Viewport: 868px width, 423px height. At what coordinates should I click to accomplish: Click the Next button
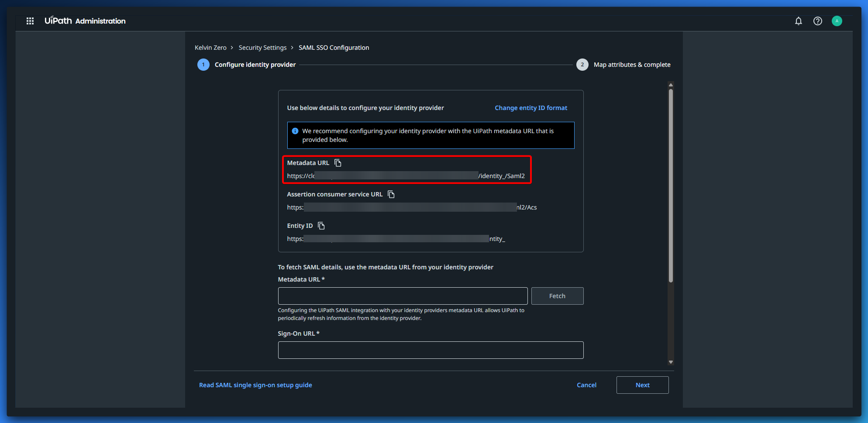click(x=642, y=385)
